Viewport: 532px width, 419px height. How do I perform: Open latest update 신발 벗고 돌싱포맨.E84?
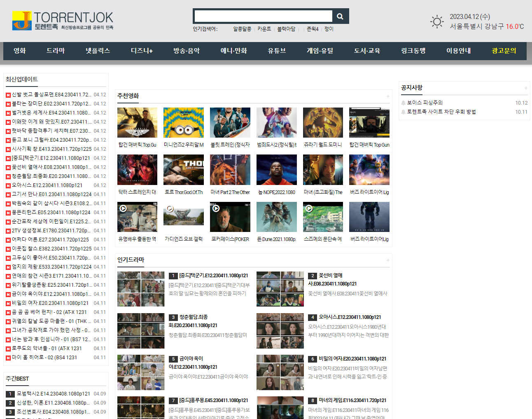51,95
